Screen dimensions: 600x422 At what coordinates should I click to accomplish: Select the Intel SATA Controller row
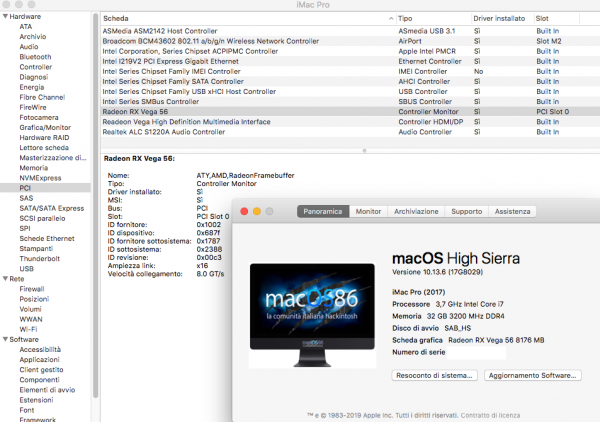350,81
